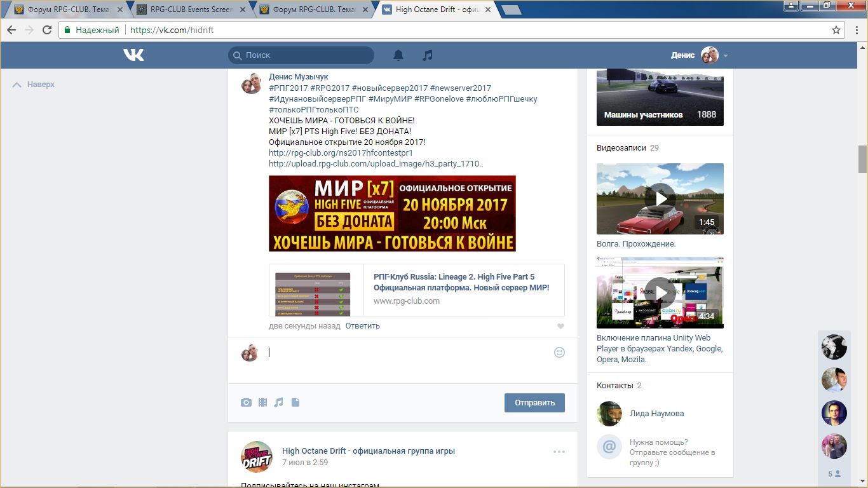Click the post date 7 июл в 2:59

pyautogui.click(x=305, y=463)
